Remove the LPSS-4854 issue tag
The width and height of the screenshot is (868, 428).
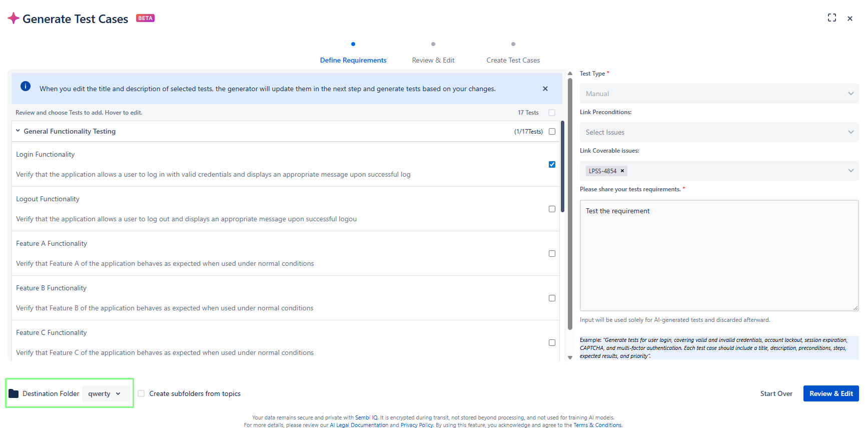622,171
